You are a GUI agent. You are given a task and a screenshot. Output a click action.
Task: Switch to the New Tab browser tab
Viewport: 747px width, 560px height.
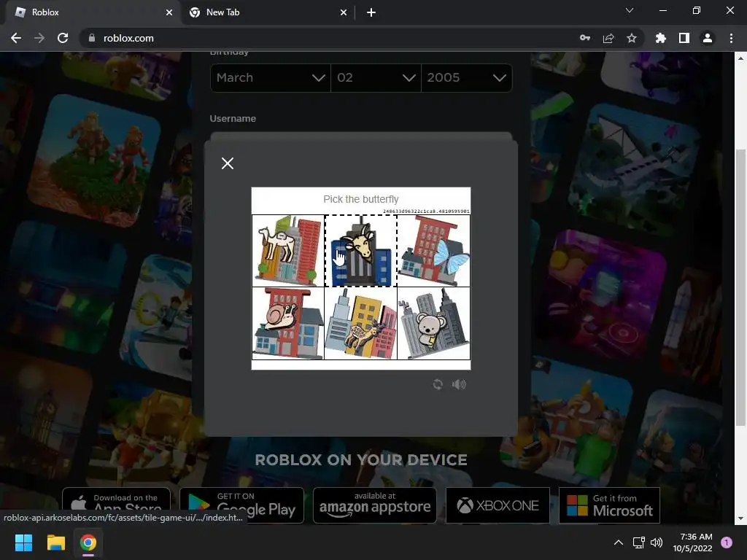[x=267, y=12]
